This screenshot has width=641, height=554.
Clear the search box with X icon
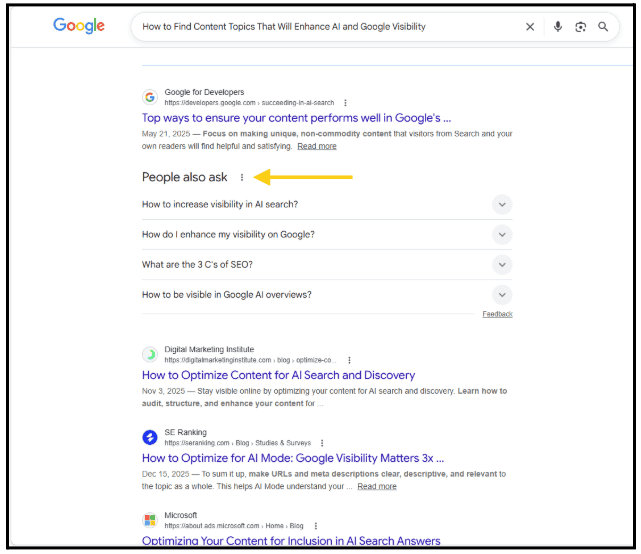click(x=530, y=27)
